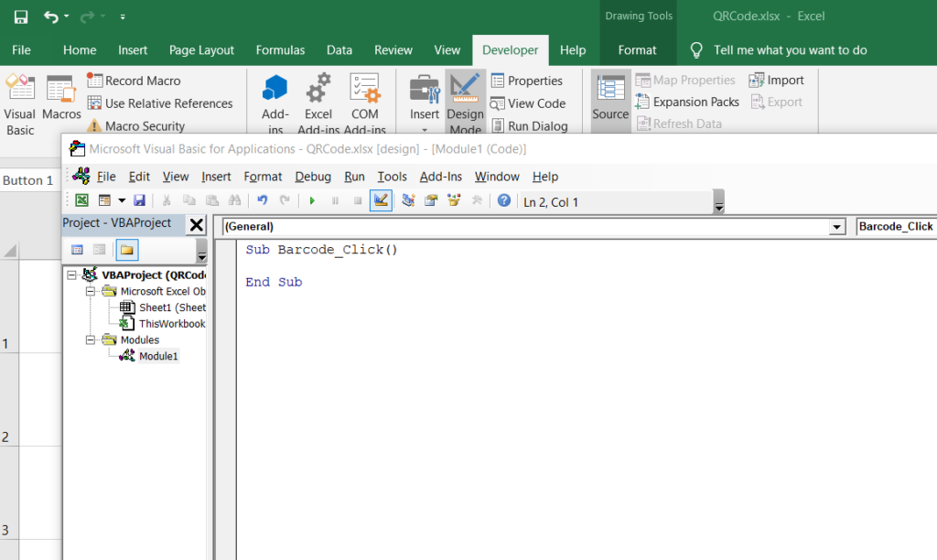Screen dimensions: 937x560
Task: Select Module1 in the Project Explorer
Action: pyautogui.click(x=157, y=354)
